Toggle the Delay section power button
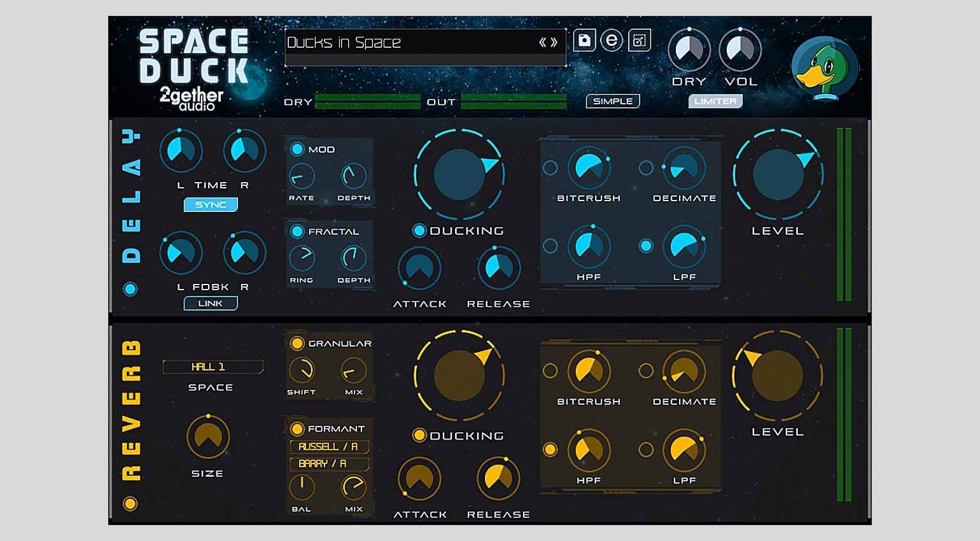The height and width of the screenshot is (541, 980). [x=130, y=290]
